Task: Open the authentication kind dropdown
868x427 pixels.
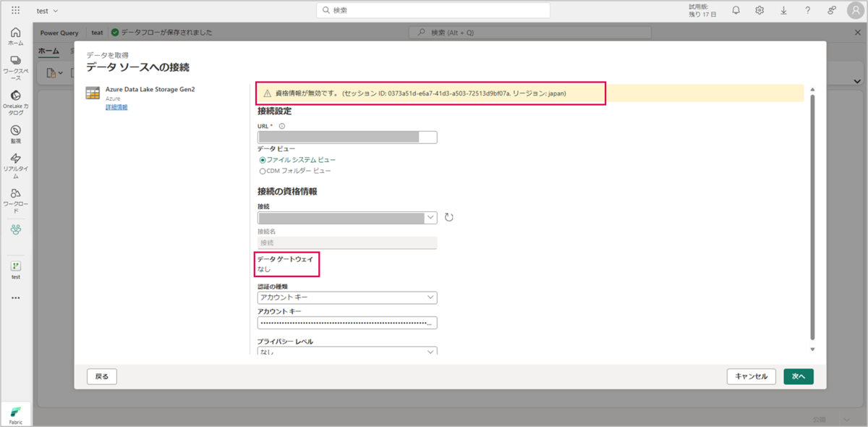Action: pos(347,297)
